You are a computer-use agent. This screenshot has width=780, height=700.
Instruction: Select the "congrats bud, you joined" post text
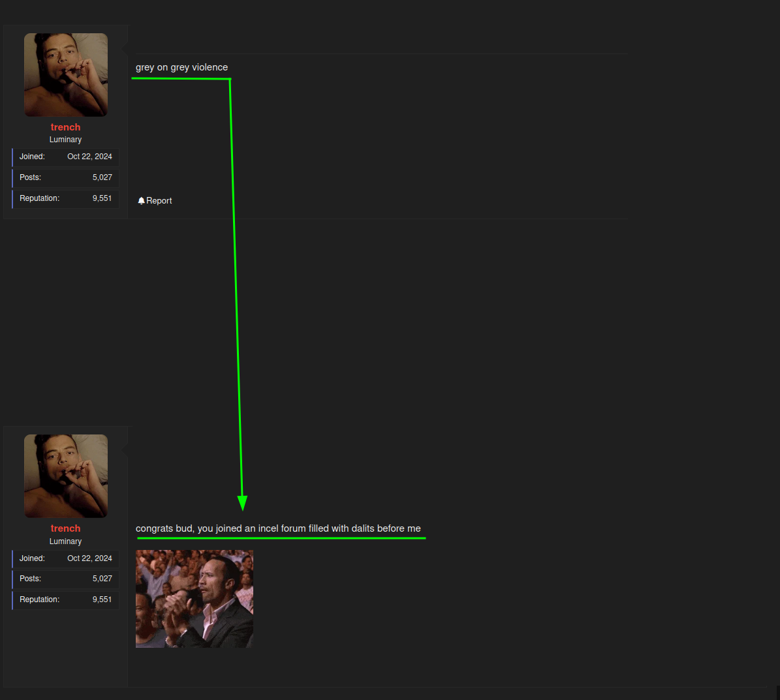pos(278,528)
